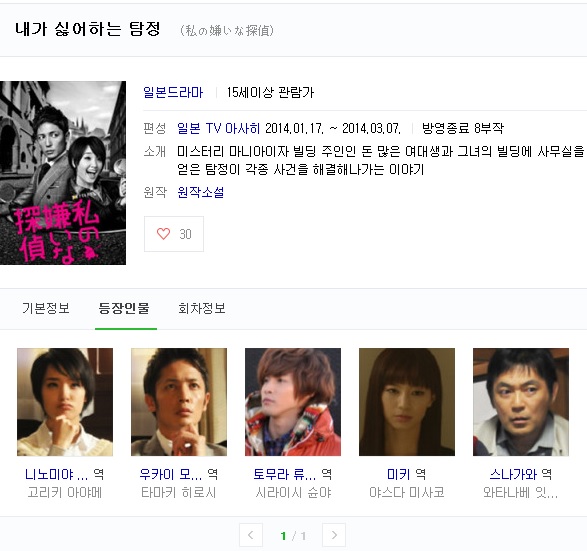The height and width of the screenshot is (551, 587).
Task: View photo of 타마키 히로시
Action: point(179,402)
